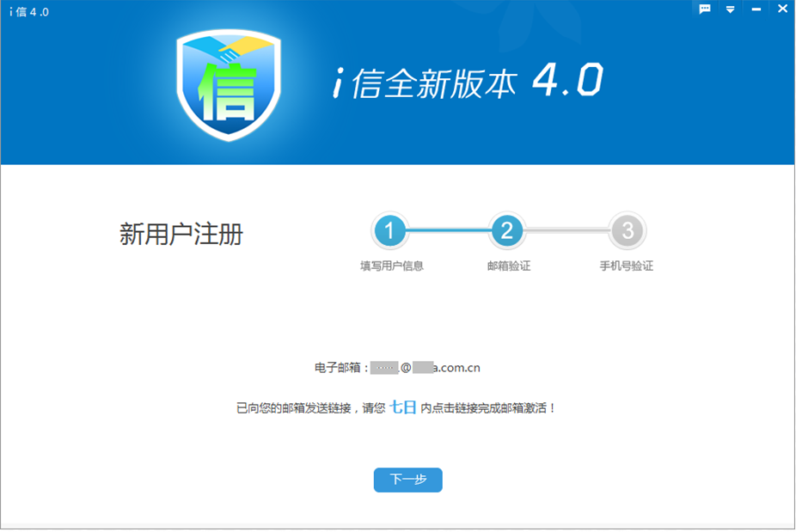Click the 新用户注册 heading
The image size is (796, 532).
pyautogui.click(x=181, y=234)
